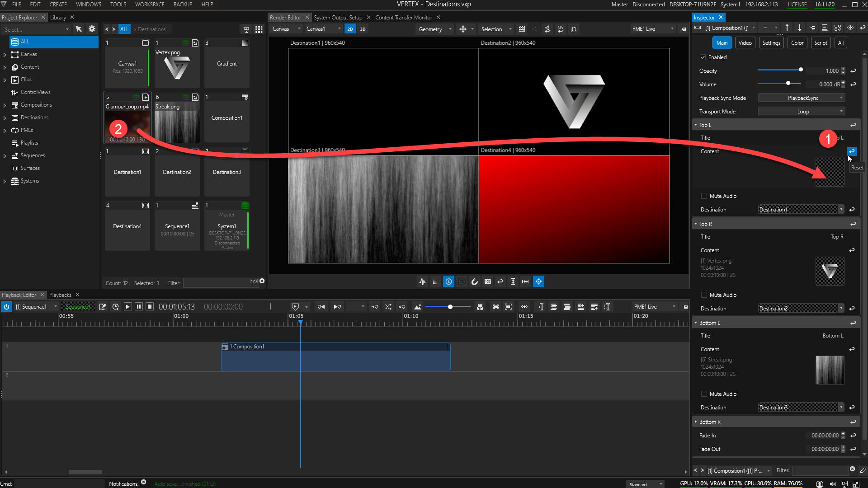
Task: Open the Workspace menu
Action: coord(150,4)
